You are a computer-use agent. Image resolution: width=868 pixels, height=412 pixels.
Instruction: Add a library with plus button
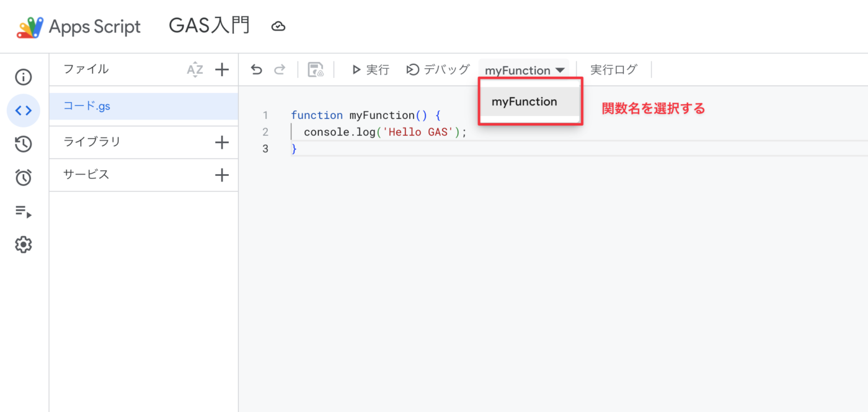[221, 142]
